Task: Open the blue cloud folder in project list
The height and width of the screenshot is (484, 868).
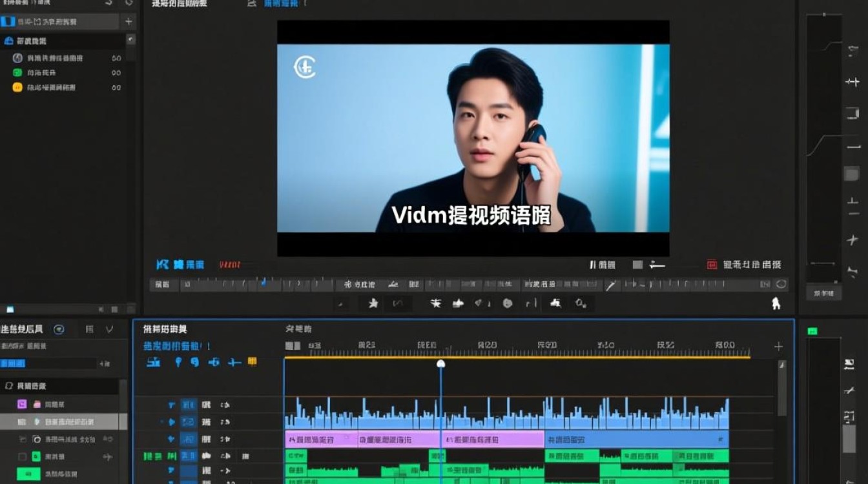Action: point(8,41)
